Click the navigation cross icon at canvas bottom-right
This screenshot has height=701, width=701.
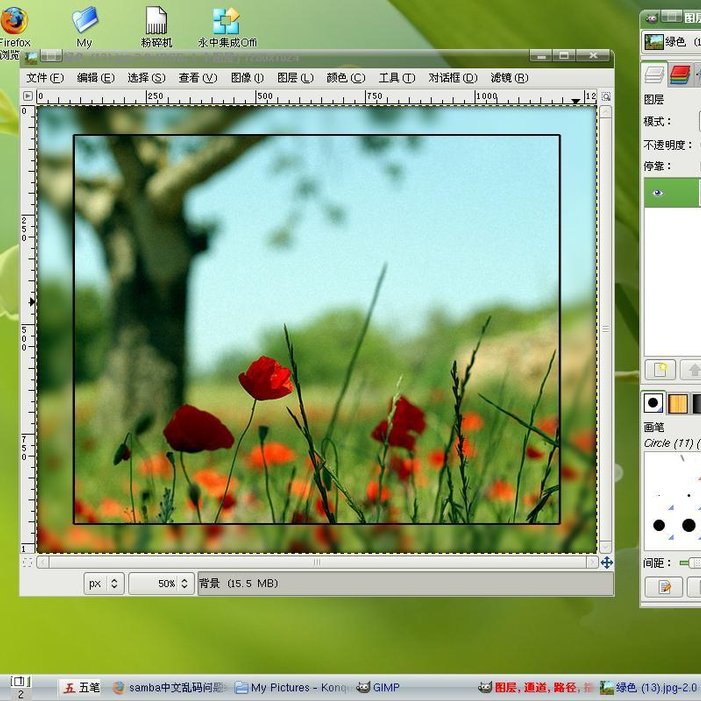[606, 562]
